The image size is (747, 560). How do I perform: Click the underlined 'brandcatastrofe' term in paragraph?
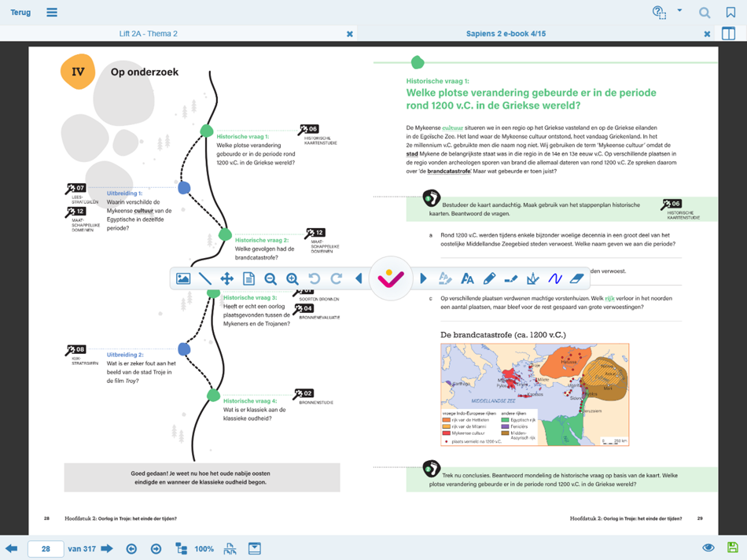449,171
